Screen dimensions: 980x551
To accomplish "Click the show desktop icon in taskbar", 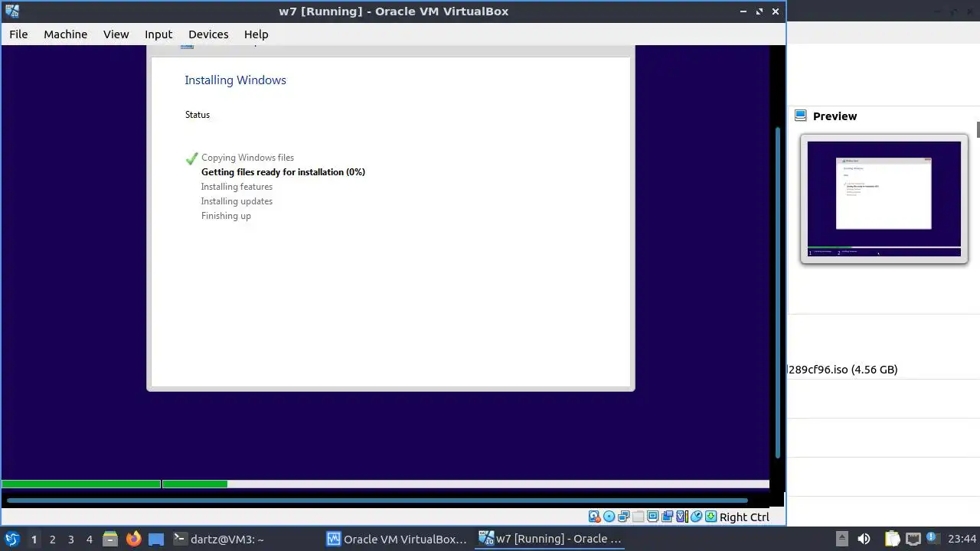I will pos(156,539).
